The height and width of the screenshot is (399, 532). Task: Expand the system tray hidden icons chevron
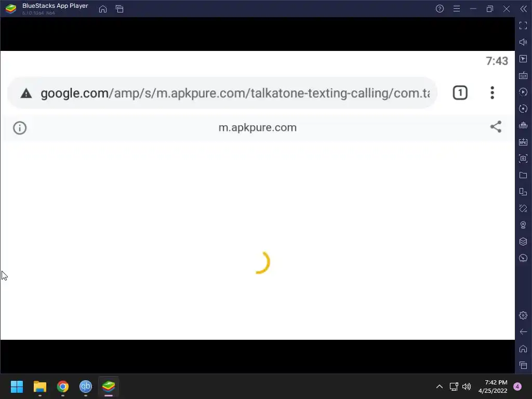pos(440,387)
